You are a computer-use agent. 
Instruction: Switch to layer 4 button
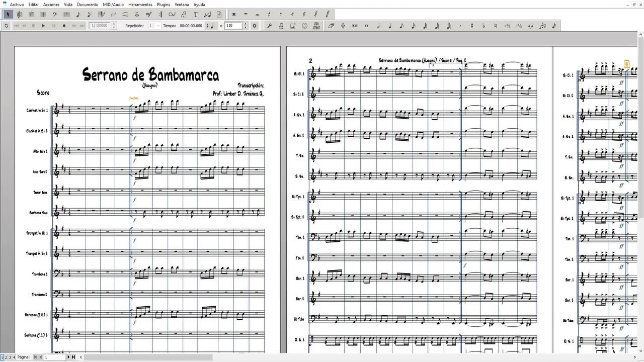tap(13, 357)
